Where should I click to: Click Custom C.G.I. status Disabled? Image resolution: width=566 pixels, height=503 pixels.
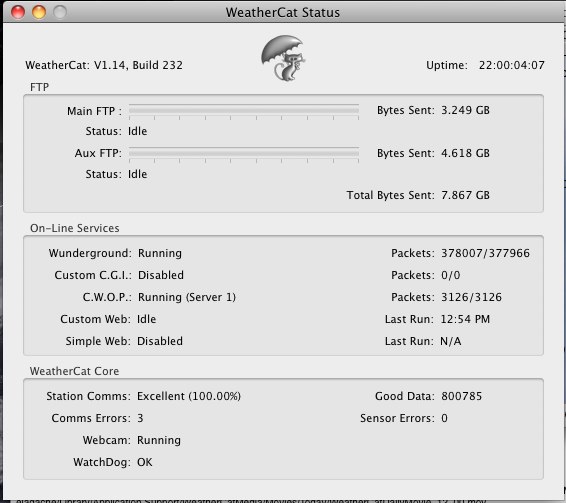coord(161,275)
